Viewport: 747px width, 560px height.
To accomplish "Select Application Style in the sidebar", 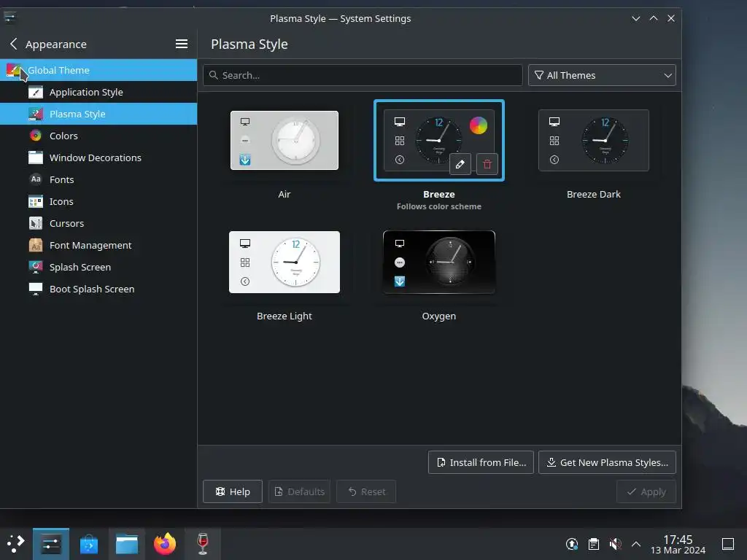I will click(x=98, y=92).
